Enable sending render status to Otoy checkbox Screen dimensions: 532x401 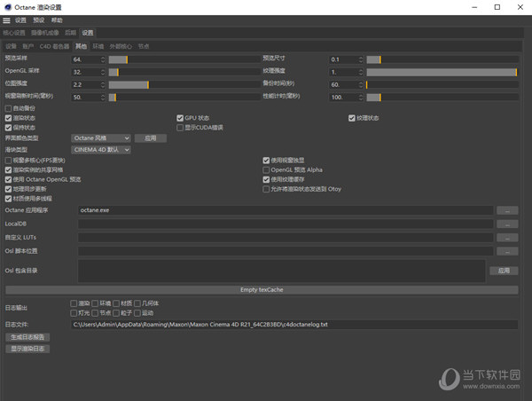tap(266, 189)
